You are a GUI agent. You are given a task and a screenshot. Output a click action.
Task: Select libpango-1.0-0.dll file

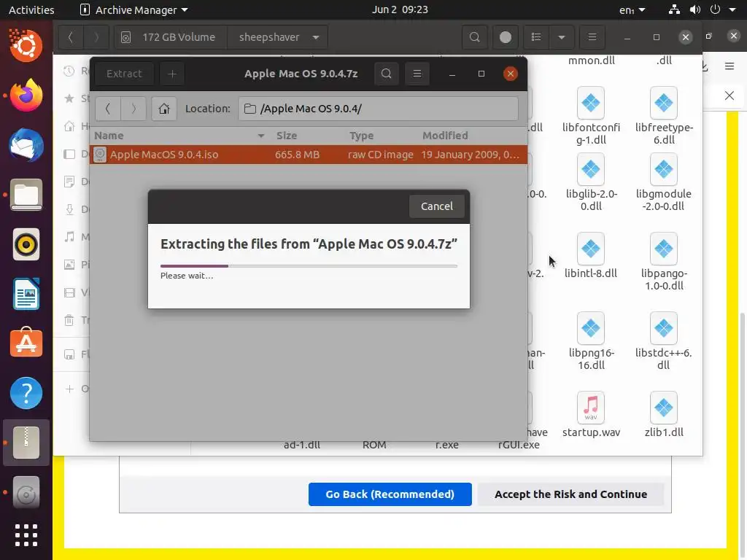664,262
